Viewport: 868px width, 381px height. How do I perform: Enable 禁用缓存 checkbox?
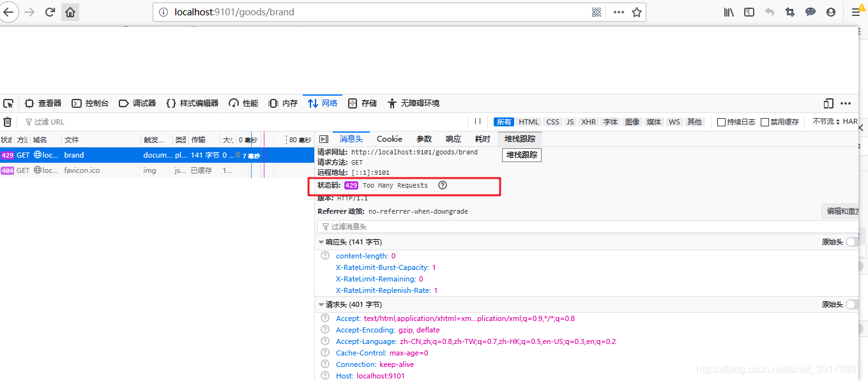[x=765, y=122]
